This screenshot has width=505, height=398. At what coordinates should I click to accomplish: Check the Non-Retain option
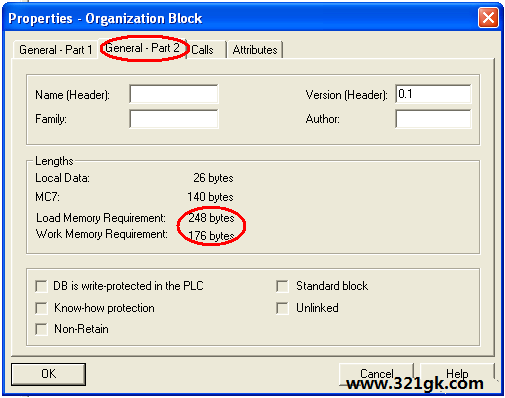(x=41, y=329)
